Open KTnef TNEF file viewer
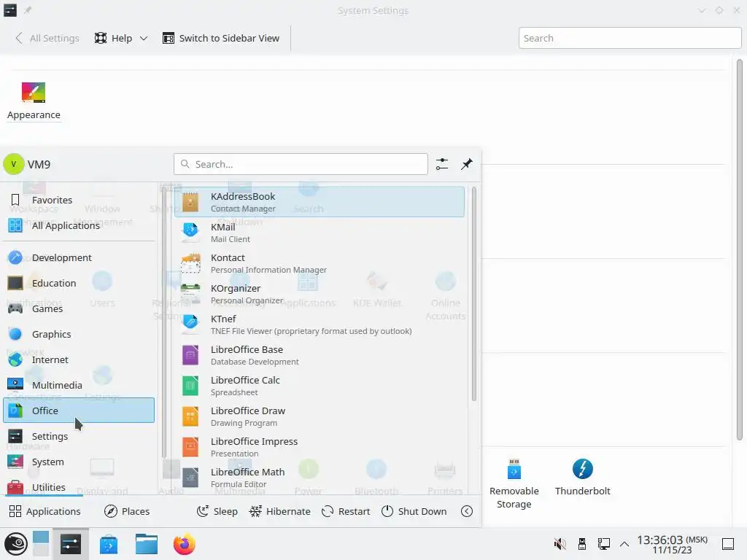This screenshot has width=747, height=560. [x=320, y=324]
